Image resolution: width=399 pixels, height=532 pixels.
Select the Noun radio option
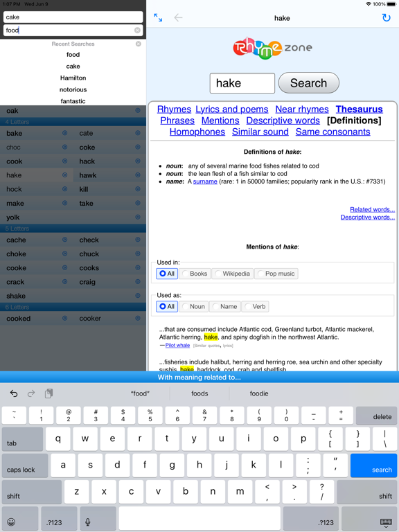(x=194, y=306)
